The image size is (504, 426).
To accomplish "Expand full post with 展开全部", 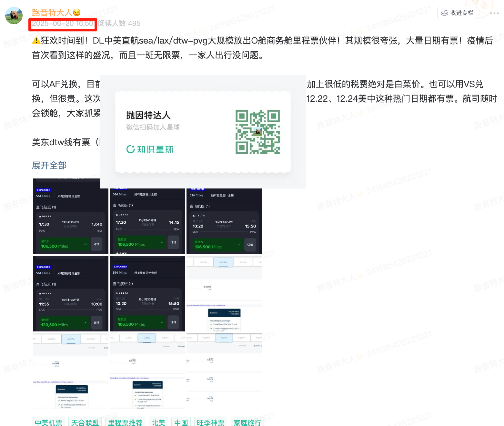I will 49,166.
